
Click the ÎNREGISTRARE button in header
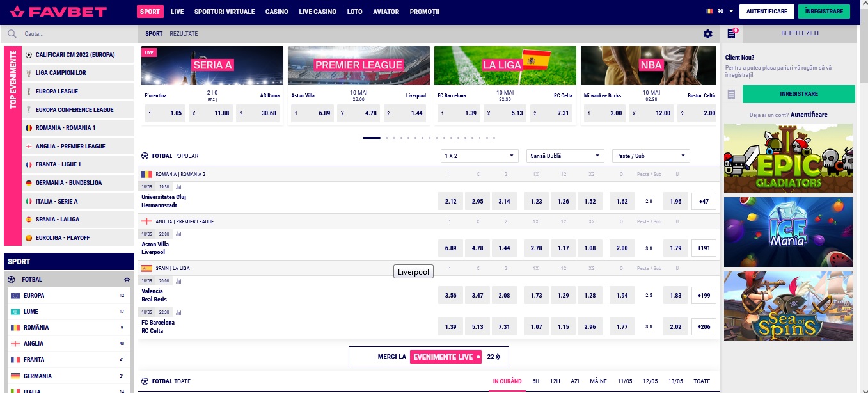coord(825,12)
